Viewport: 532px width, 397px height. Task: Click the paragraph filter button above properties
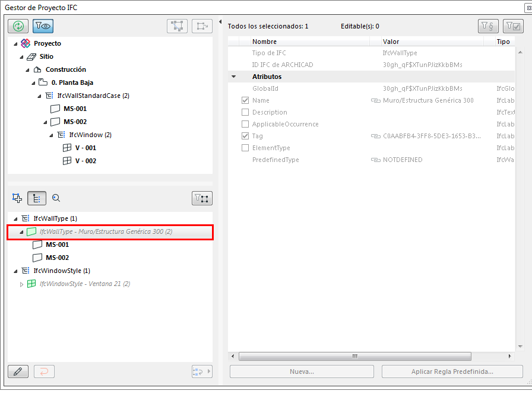point(488,26)
